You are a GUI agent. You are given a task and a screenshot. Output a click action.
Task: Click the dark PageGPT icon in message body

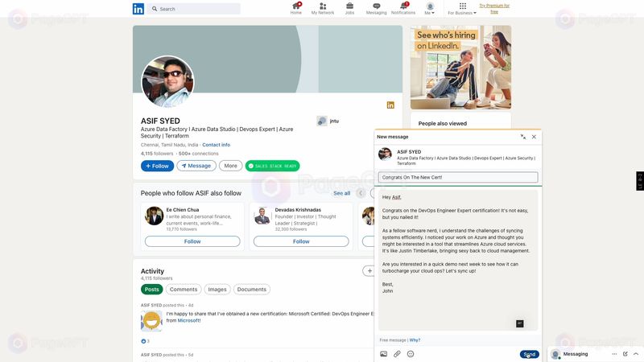coord(519,324)
